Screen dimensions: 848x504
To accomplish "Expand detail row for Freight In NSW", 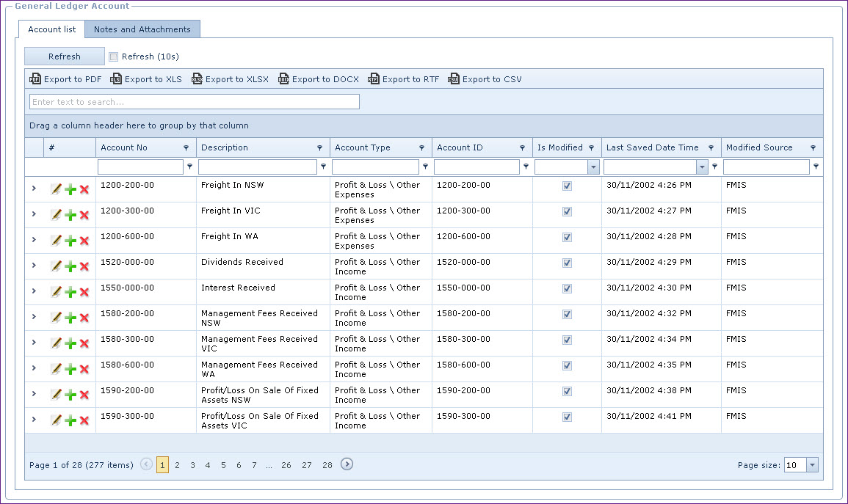I will (34, 189).
